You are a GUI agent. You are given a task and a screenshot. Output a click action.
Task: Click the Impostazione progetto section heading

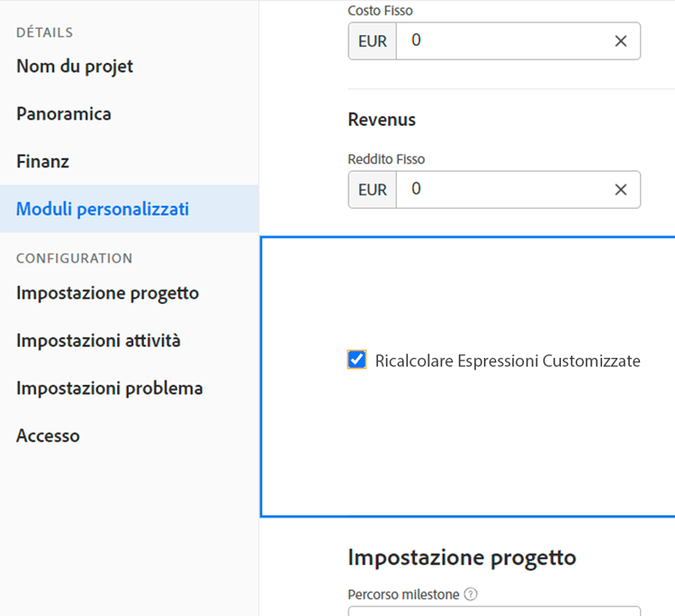462,558
